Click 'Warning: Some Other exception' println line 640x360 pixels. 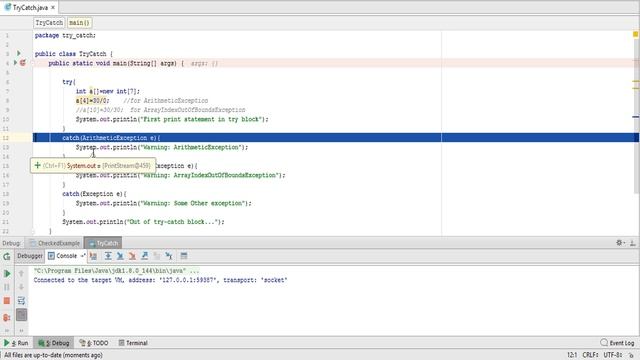click(x=164, y=203)
